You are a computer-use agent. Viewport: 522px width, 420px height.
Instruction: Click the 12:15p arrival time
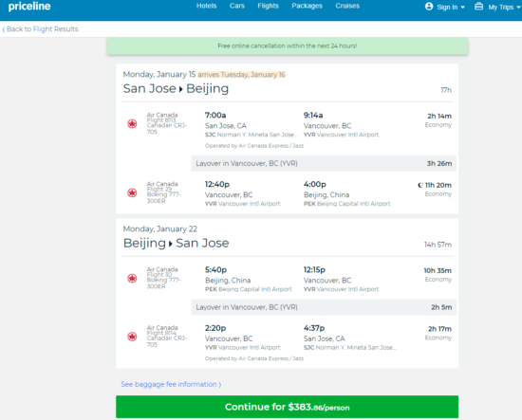click(x=314, y=269)
